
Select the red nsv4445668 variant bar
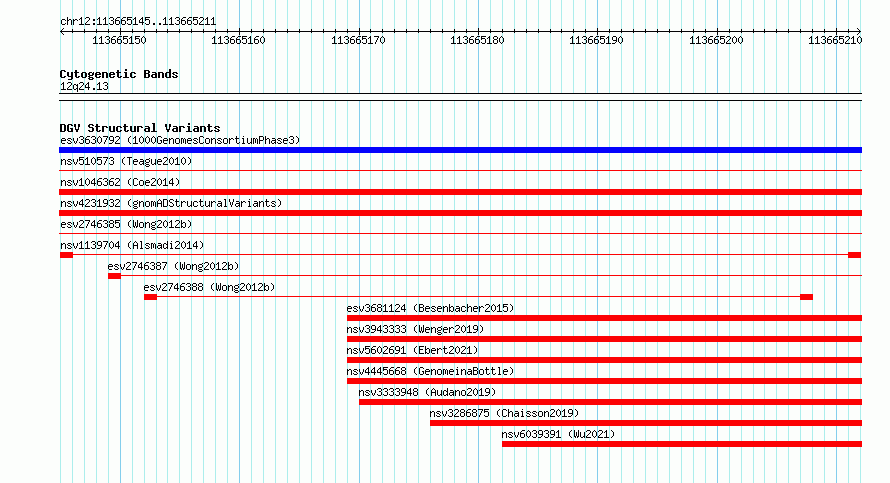coord(604,381)
